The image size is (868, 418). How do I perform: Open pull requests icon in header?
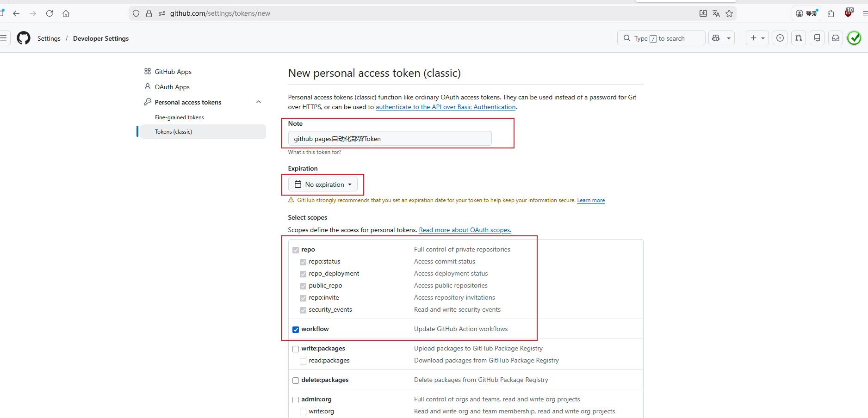[x=799, y=38]
